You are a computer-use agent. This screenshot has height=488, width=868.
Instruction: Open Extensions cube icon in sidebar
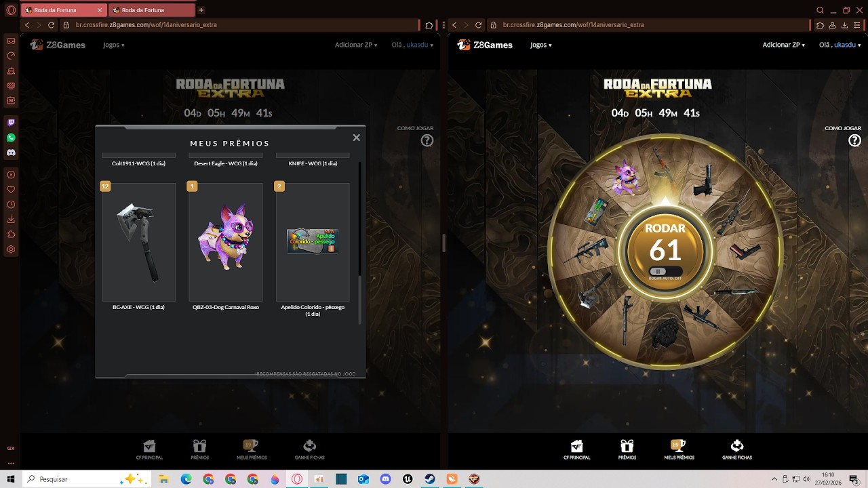[x=11, y=235]
